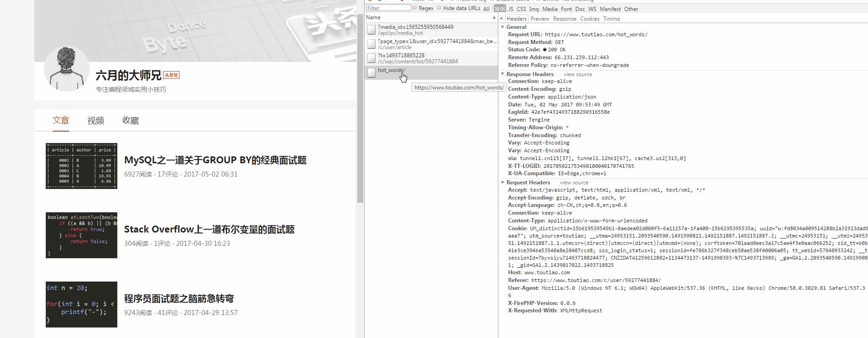Click the Name column sort arrow
868x338 pixels.
[494, 17]
